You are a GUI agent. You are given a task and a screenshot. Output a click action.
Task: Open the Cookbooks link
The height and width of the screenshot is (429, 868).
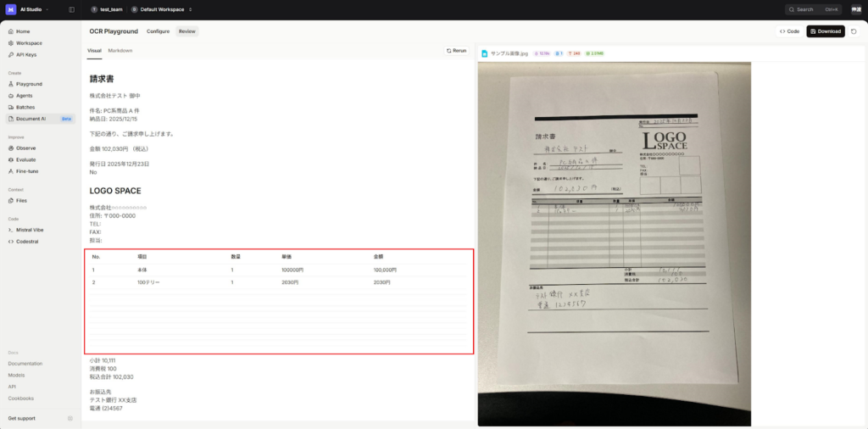20,398
